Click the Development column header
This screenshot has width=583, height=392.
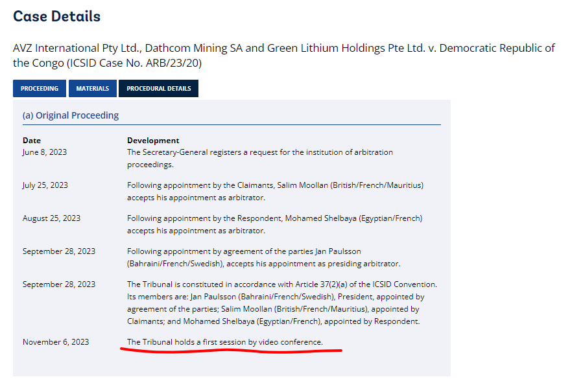153,141
